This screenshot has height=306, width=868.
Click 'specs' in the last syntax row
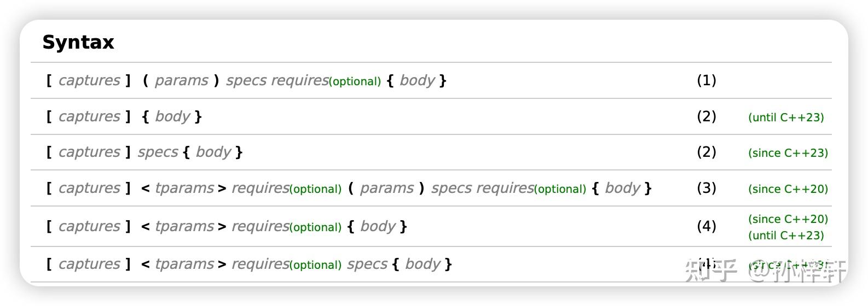pos(367,264)
